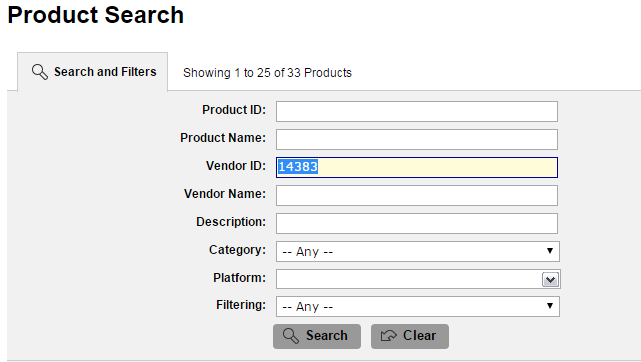Focus the Product ID input field
The image size is (641, 362).
[x=417, y=111]
